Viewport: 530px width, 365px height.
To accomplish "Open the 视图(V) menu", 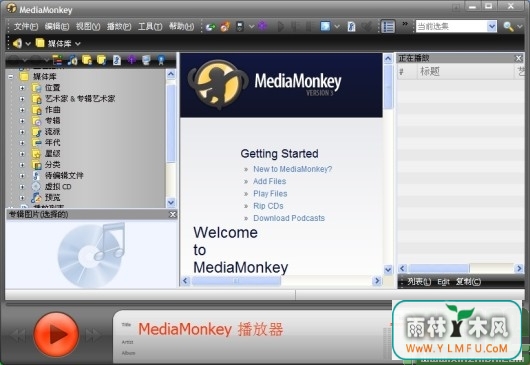I will point(88,26).
